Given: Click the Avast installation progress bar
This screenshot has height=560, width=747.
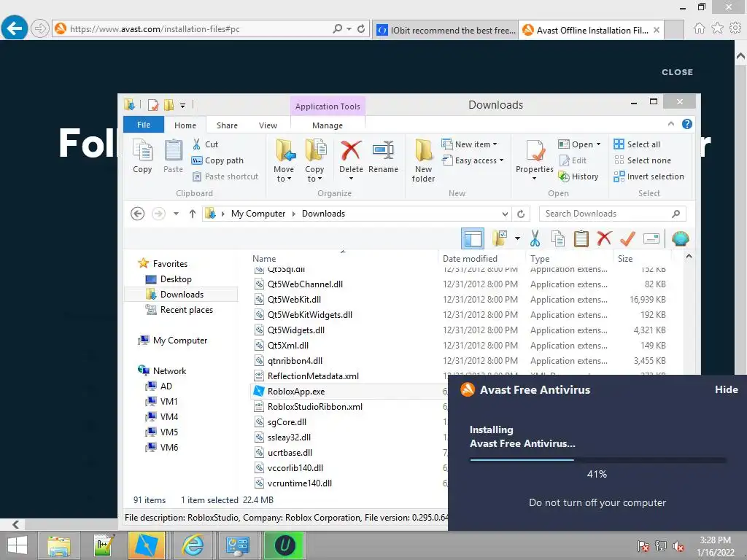Looking at the screenshot, I should (597, 460).
